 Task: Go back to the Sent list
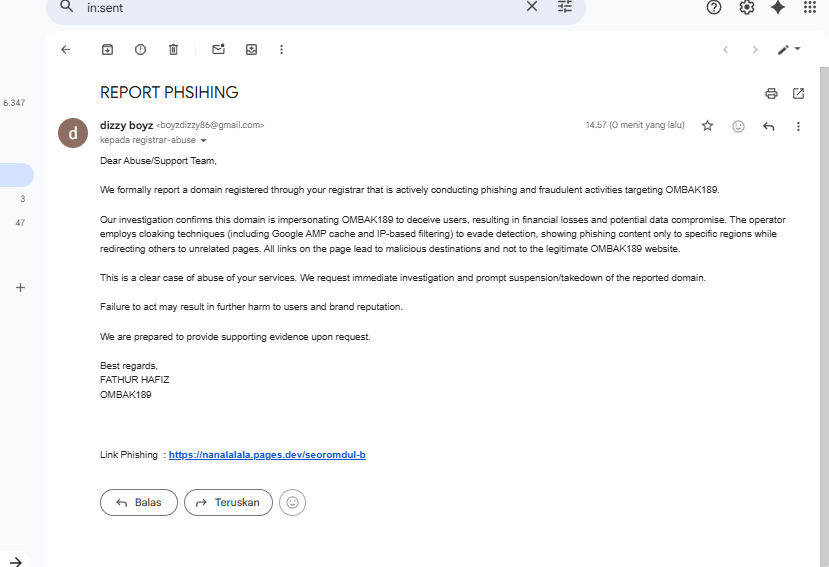click(66, 49)
